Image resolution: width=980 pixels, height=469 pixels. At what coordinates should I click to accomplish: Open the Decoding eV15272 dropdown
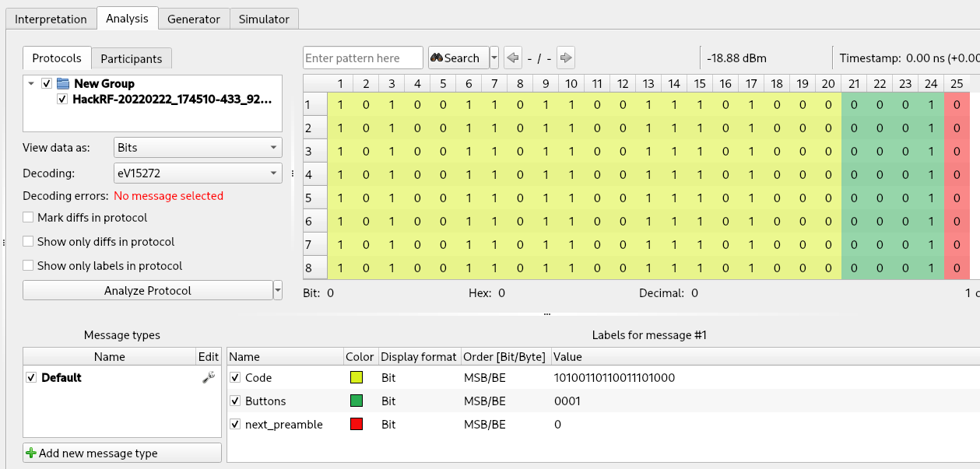click(198, 173)
